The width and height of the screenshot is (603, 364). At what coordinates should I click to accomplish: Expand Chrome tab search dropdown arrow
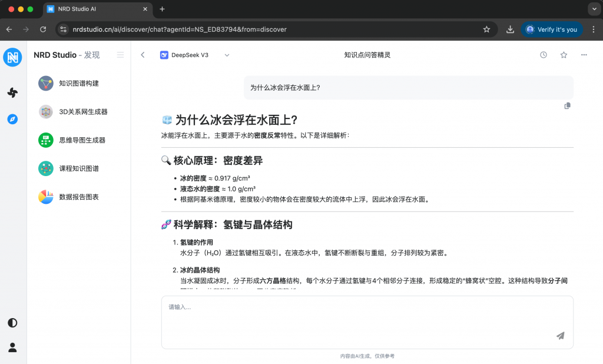pos(593,9)
